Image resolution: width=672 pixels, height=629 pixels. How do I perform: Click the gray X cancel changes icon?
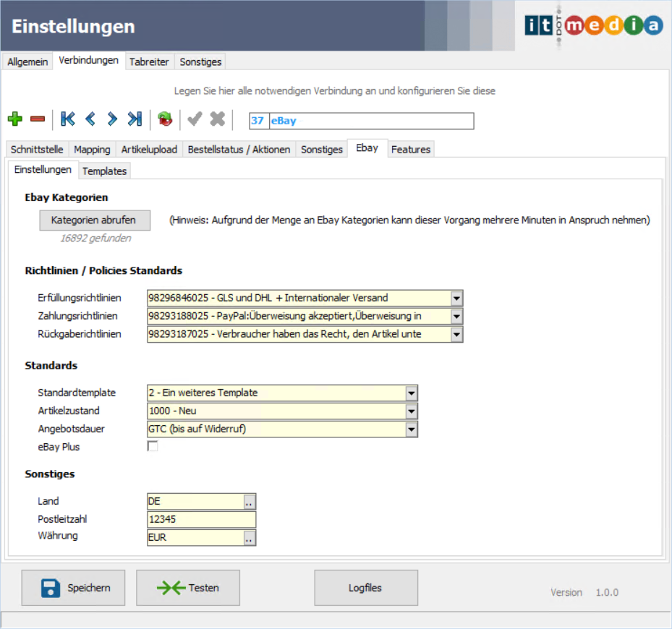pos(217,119)
